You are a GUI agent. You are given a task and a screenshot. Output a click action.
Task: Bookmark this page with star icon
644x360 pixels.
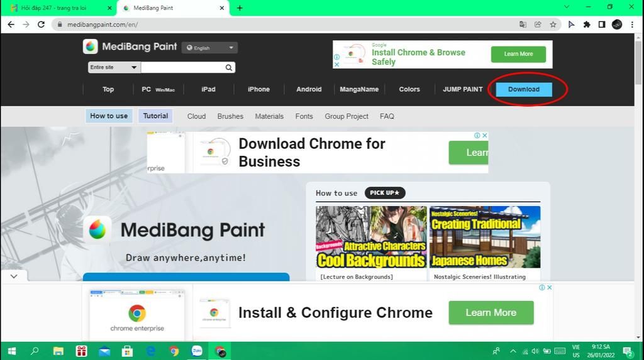coord(553,25)
